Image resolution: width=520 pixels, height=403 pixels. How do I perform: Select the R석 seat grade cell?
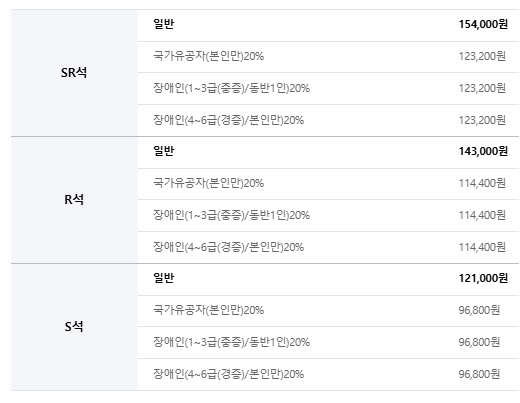point(74,200)
